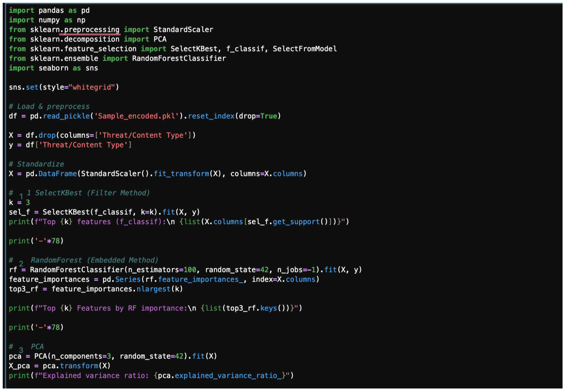Click the PCA section comment
Screen dimensions: 565x392
[37, 347]
